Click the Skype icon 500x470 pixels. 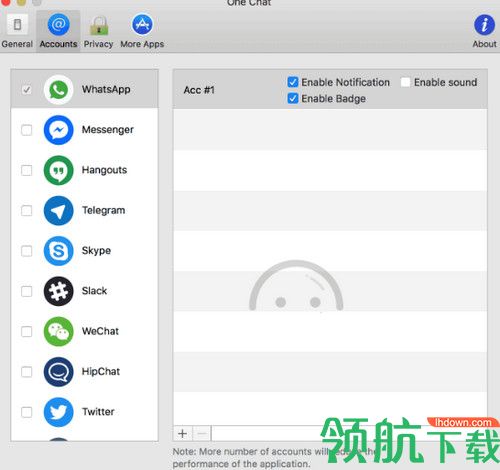pyautogui.click(x=59, y=251)
